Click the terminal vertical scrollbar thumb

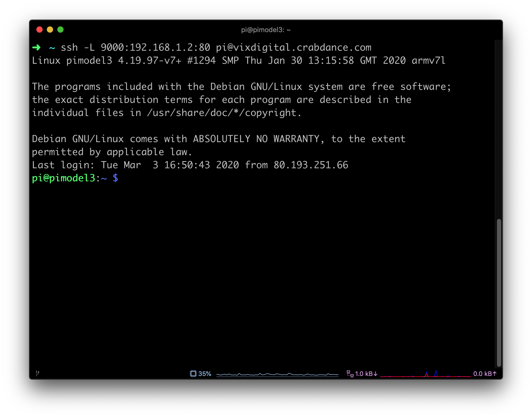click(499, 293)
